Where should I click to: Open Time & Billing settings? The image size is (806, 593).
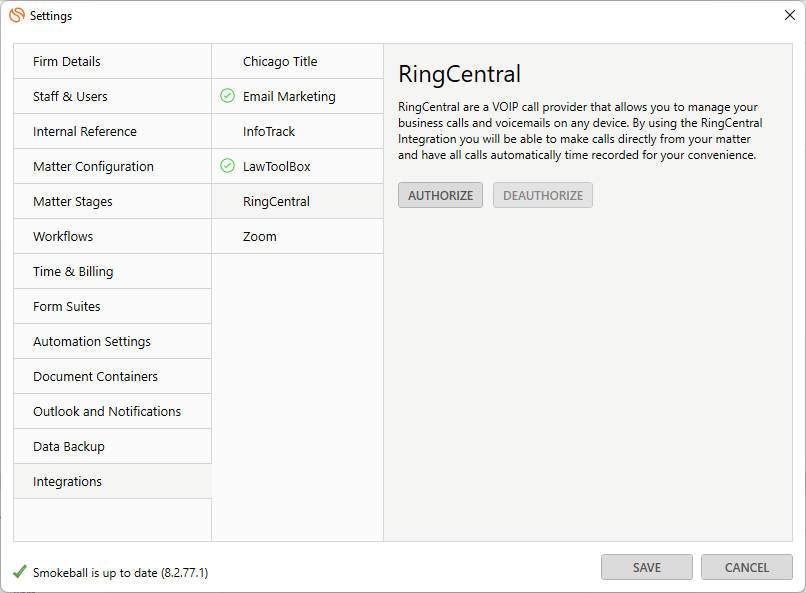coord(75,271)
